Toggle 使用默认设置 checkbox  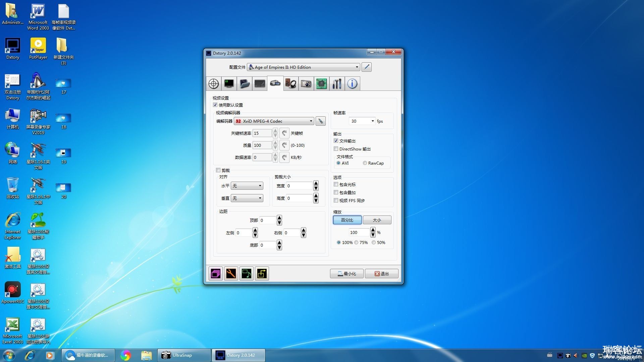(x=215, y=105)
